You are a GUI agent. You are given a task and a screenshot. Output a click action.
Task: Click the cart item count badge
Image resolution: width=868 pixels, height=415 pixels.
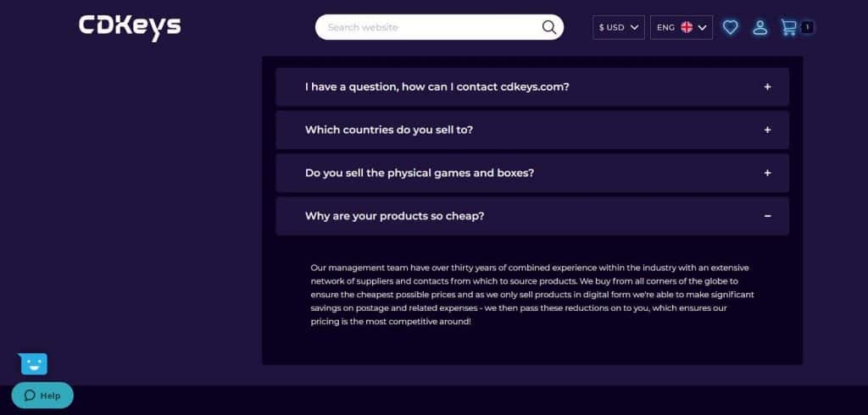(807, 27)
